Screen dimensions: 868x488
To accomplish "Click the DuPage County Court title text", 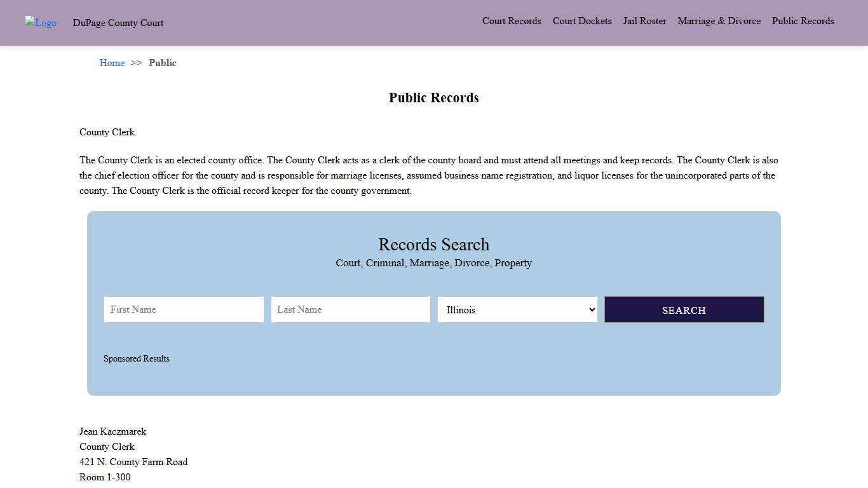I will (118, 23).
